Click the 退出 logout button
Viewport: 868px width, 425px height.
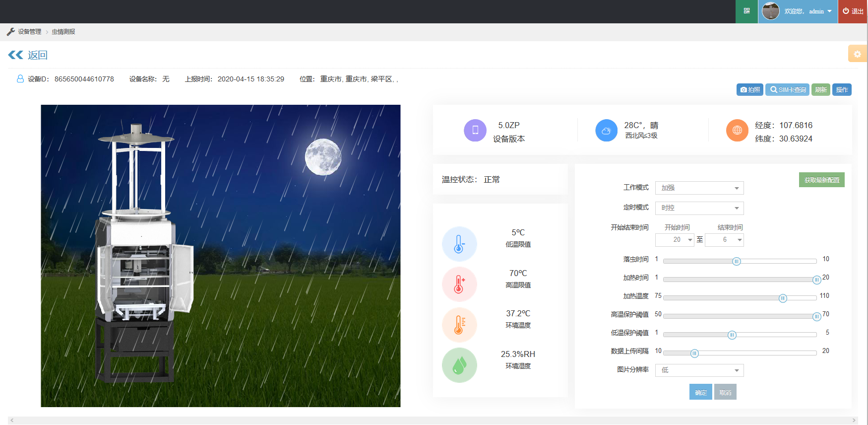[x=853, y=11]
